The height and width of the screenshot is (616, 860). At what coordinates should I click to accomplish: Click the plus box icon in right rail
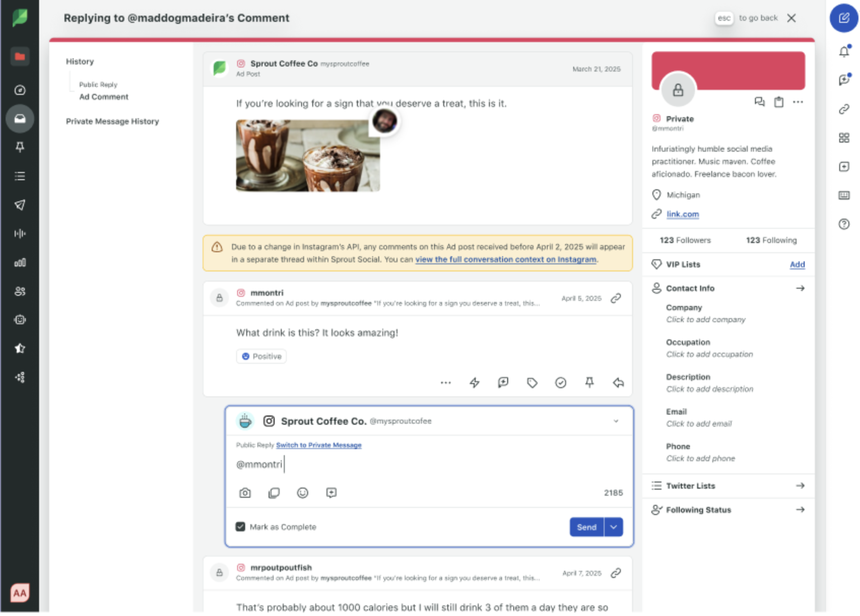pyautogui.click(x=844, y=166)
